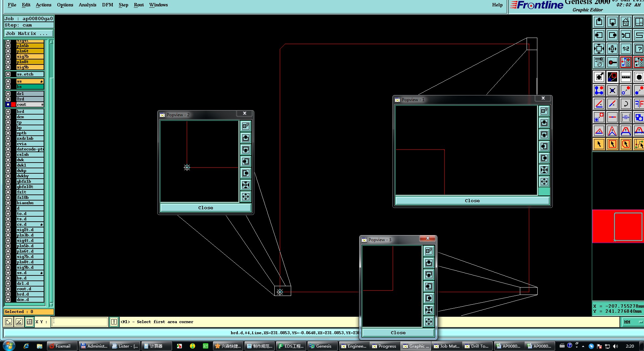Open the Rout menu

[x=139, y=5]
